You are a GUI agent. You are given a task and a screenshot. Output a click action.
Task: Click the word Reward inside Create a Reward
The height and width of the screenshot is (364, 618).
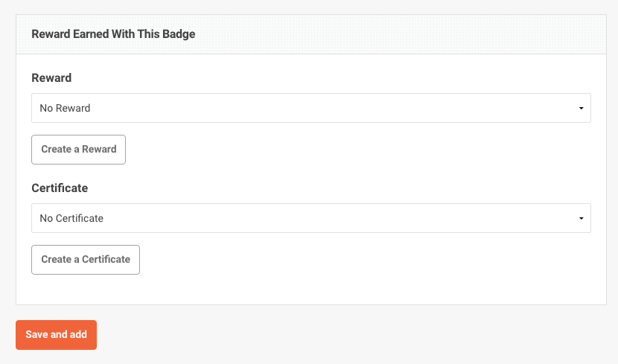coord(99,150)
